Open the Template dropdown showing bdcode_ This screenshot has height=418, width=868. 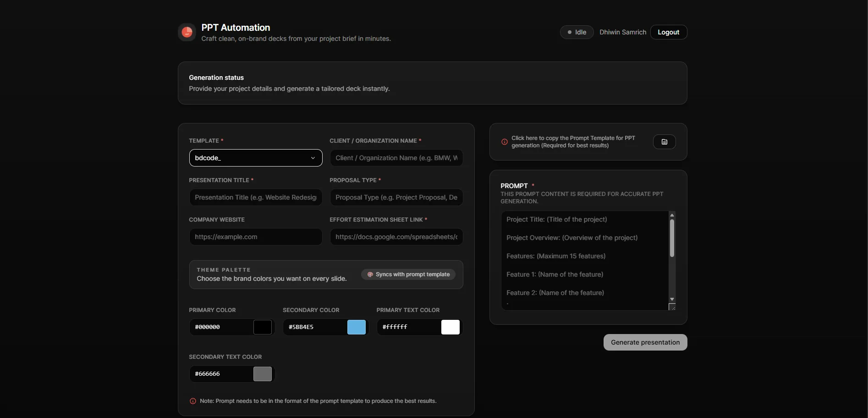point(256,158)
